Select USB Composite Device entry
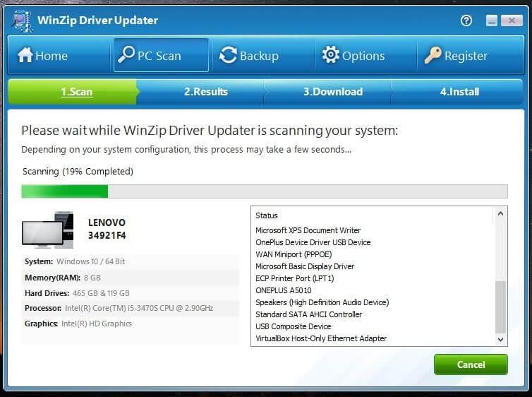The image size is (532, 397). point(294,326)
